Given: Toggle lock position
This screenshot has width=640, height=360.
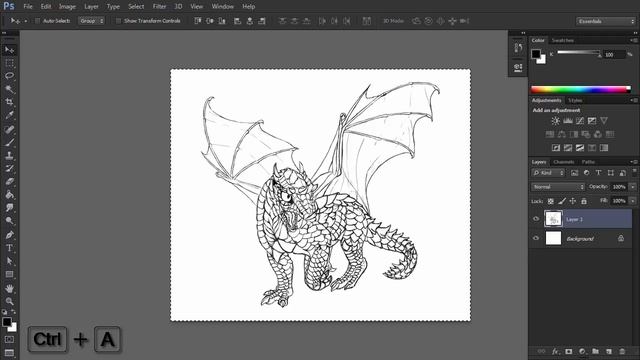Looking at the screenshot, I should pyautogui.click(x=573, y=201).
